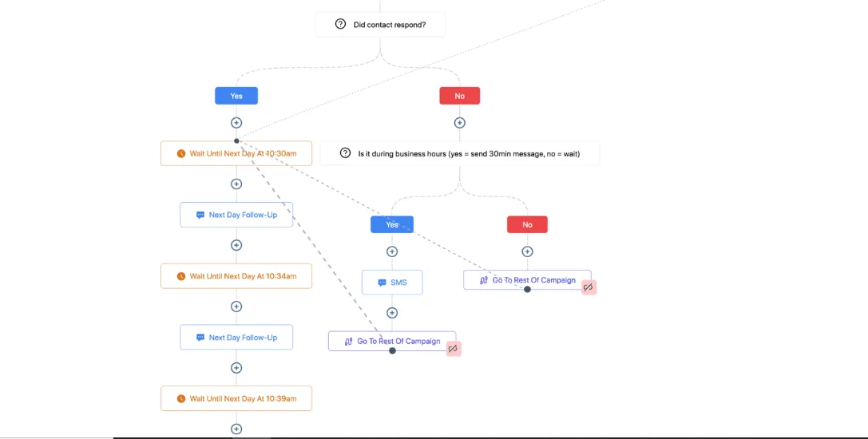The image size is (868, 439).
Task: Open the 'Did contact respond?' condition
Action: pos(380,25)
